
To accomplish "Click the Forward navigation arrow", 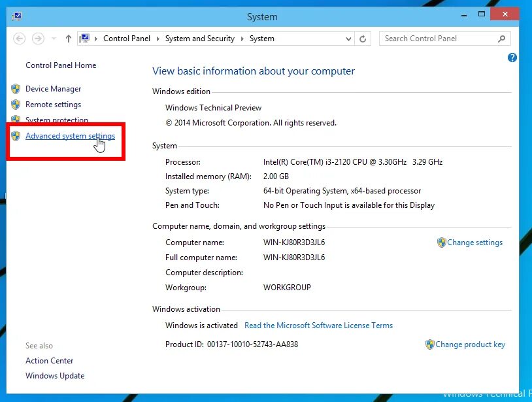I will pyautogui.click(x=38, y=39).
